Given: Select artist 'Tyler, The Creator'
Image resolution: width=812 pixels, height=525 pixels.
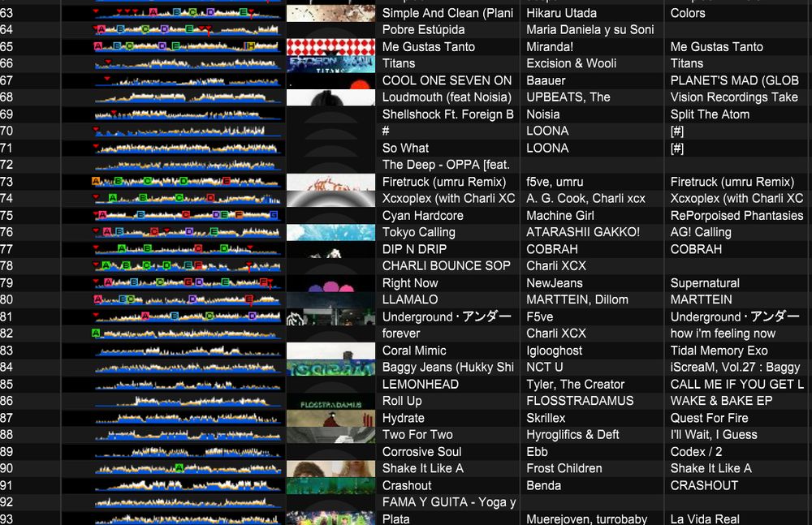Looking at the screenshot, I should [576, 384].
